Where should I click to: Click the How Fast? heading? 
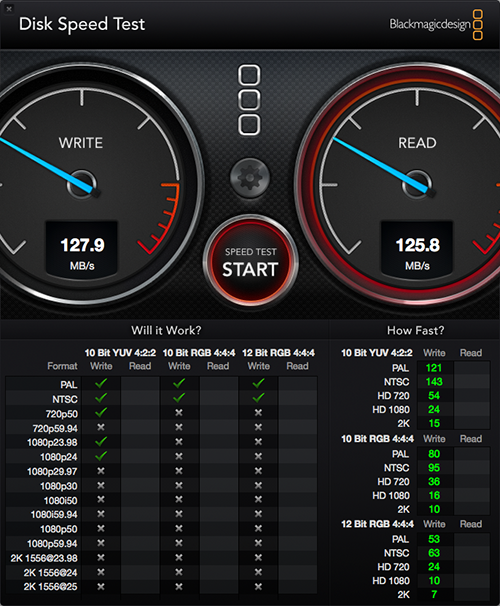pyautogui.click(x=415, y=330)
